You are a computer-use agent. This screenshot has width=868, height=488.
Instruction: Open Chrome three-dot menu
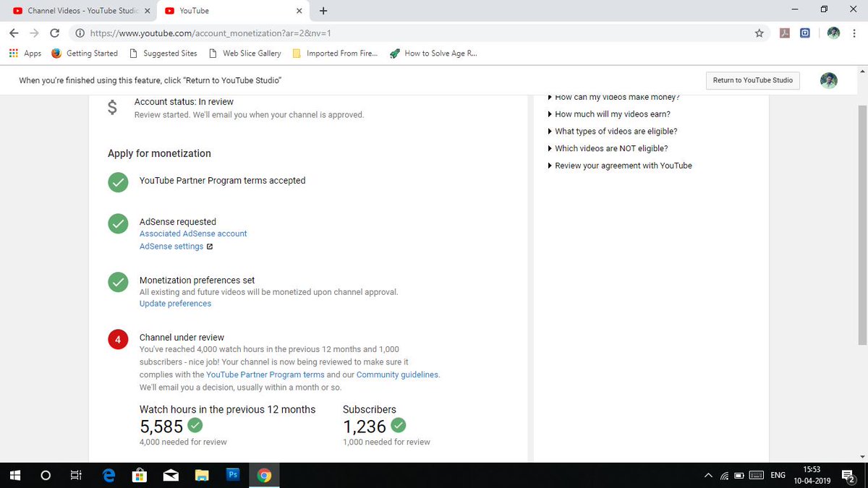[856, 33]
